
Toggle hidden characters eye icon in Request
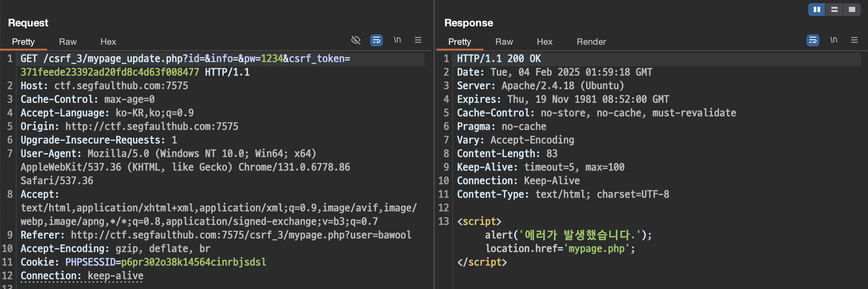[355, 40]
